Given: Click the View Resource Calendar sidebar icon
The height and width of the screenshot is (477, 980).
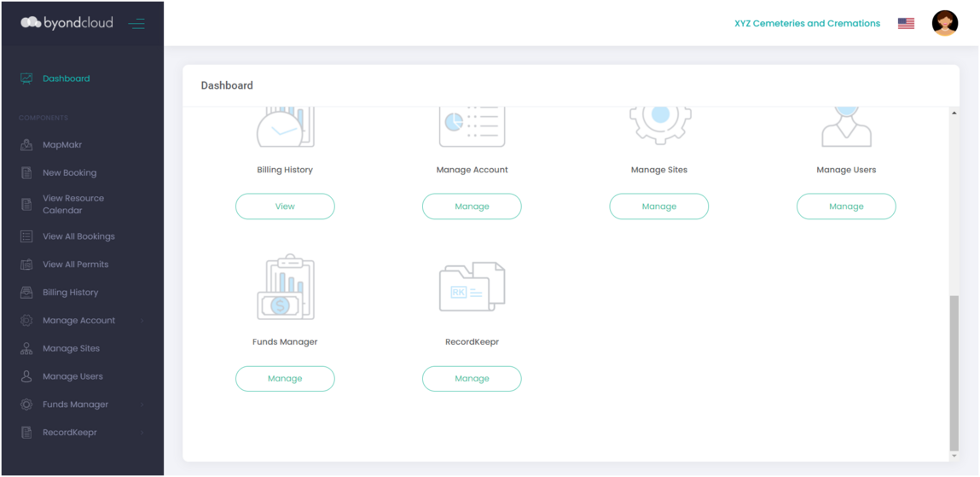Looking at the screenshot, I should pos(26,205).
